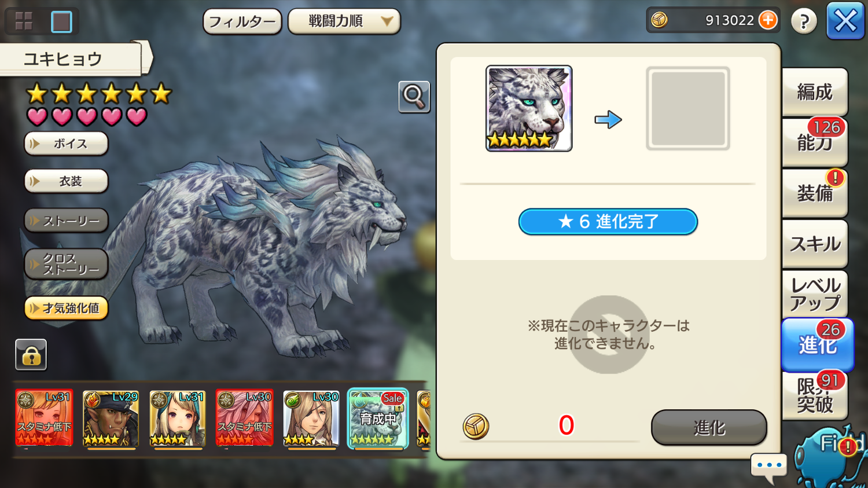Viewport: 868px width, 488px height.
Task: Open the 限界突破 tab with badge 91
Action: [815, 395]
